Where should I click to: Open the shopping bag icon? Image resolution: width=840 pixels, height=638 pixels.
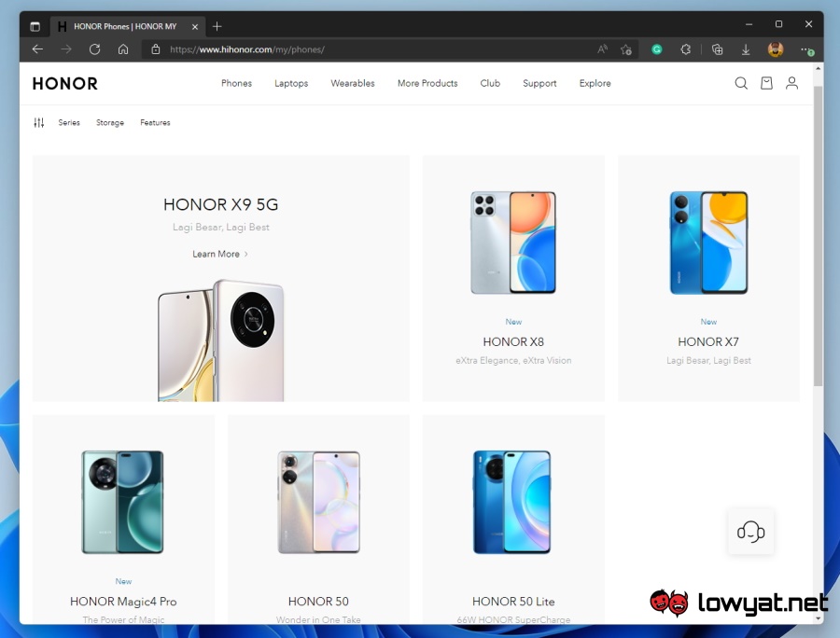coord(766,83)
